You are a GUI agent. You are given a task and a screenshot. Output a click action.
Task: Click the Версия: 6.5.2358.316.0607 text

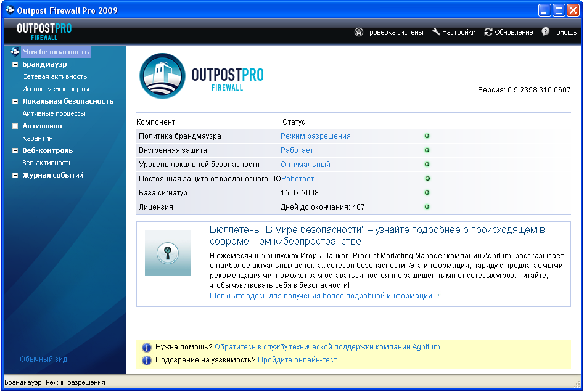[524, 90]
